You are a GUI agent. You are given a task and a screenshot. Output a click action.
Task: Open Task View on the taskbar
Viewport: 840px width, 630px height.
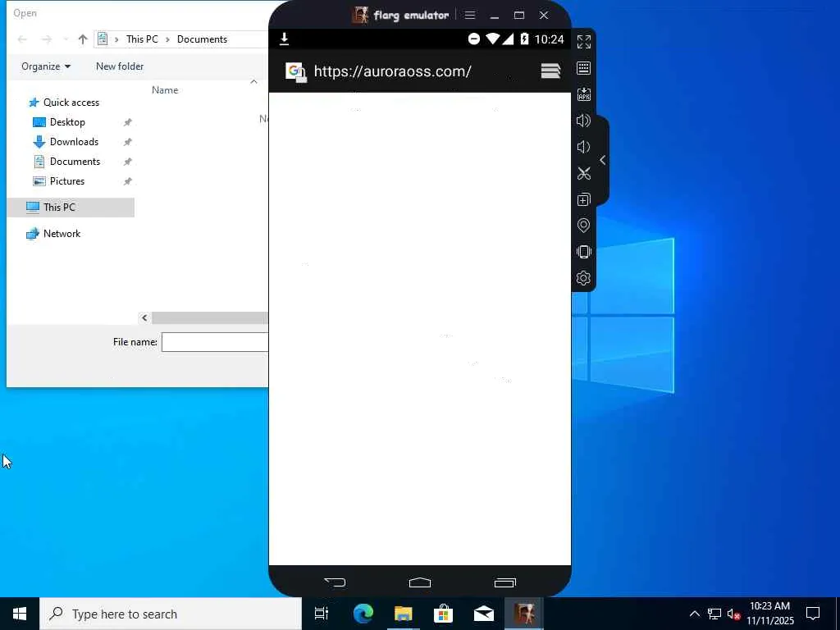pyautogui.click(x=322, y=614)
